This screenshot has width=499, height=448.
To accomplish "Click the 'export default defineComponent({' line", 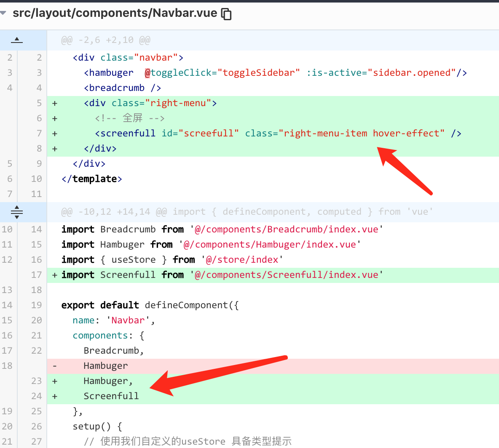I will click(x=150, y=305).
